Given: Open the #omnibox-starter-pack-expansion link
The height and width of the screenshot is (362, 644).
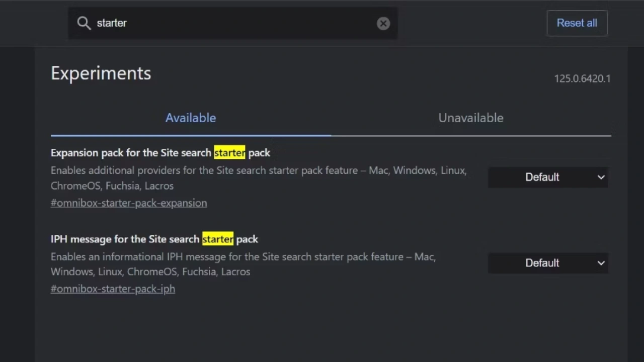Looking at the screenshot, I should coord(129,203).
